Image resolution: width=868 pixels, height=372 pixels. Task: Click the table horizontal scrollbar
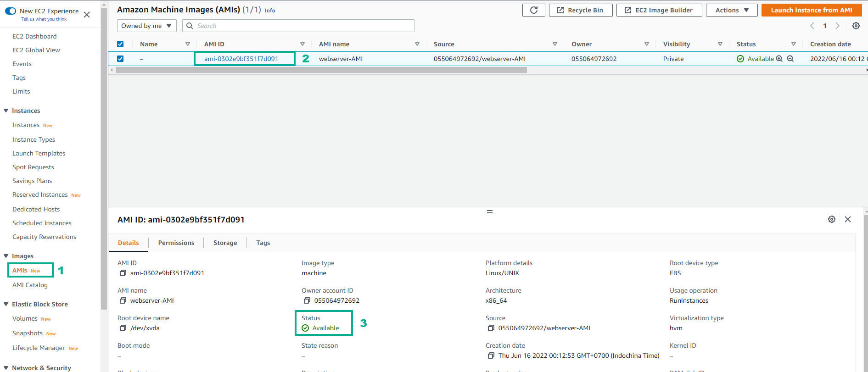click(x=321, y=70)
